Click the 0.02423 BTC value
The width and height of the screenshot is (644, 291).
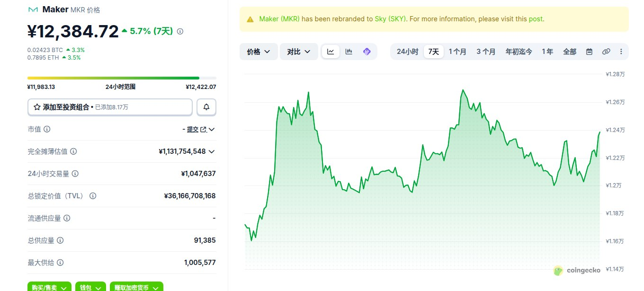point(45,50)
